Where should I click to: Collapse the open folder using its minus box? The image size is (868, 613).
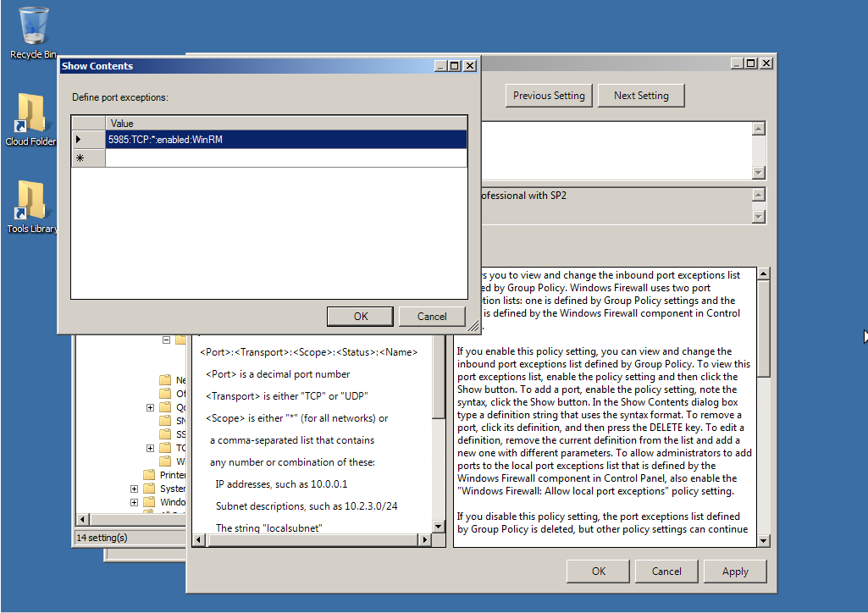(x=166, y=340)
